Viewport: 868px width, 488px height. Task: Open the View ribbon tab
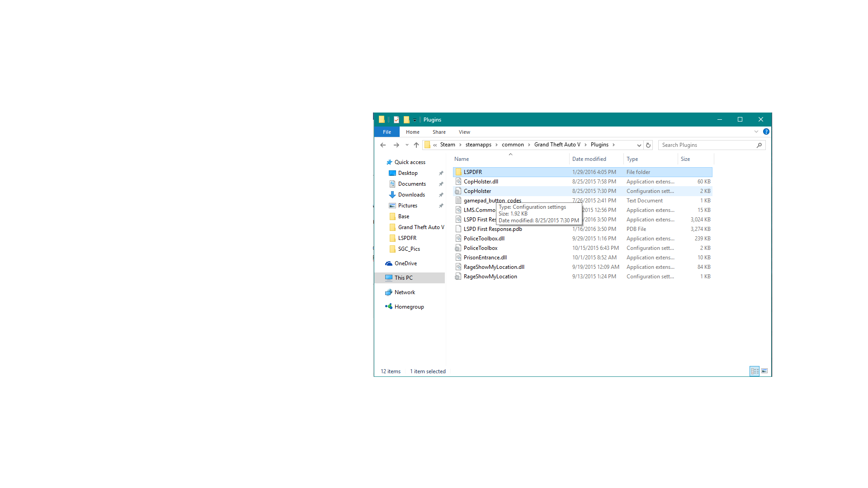tap(464, 132)
